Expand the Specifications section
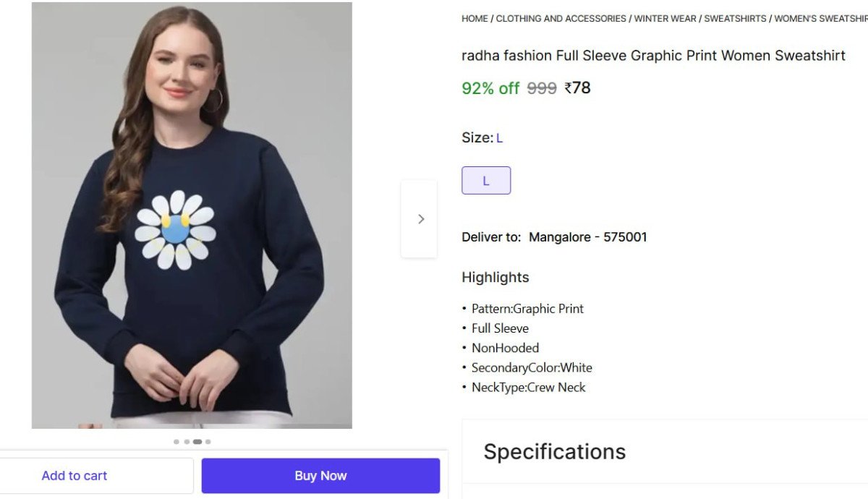This screenshot has height=499, width=868. [x=554, y=452]
